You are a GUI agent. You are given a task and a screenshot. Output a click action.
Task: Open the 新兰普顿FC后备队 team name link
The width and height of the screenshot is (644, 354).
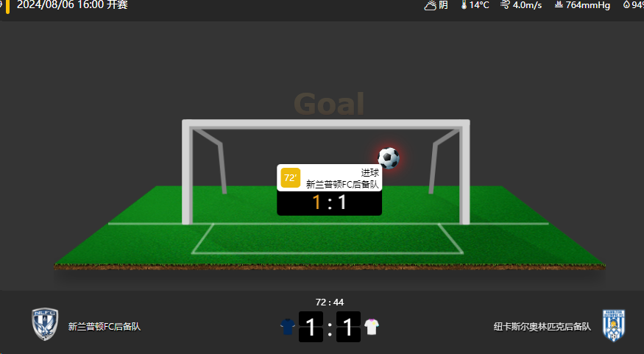click(x=105, y=327)
